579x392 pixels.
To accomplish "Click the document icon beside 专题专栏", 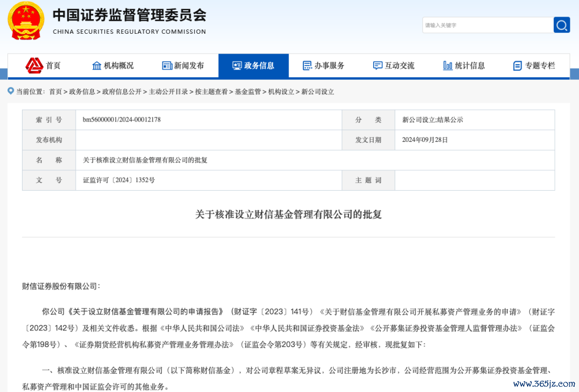I will 517,65.
